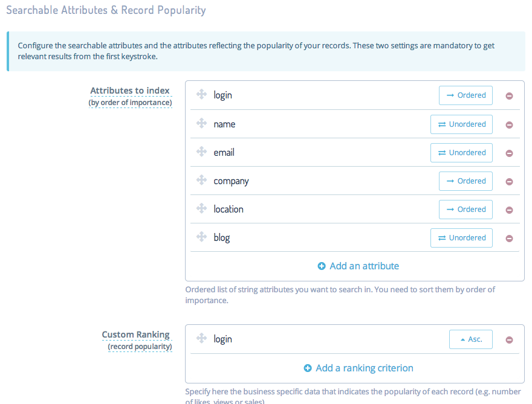Remove the name attribute using the minus icon
532x404 pixels.
[508, 124]
